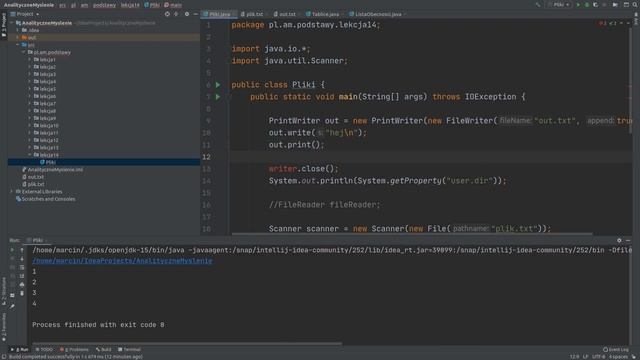Click the LF line separator in the status bar

pyautogui.click(x=585, y=356)
